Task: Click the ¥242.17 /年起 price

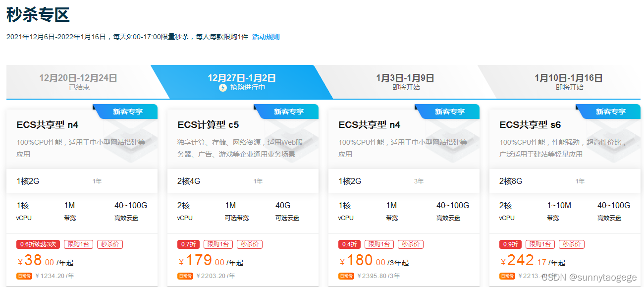Action: (533, 261)
